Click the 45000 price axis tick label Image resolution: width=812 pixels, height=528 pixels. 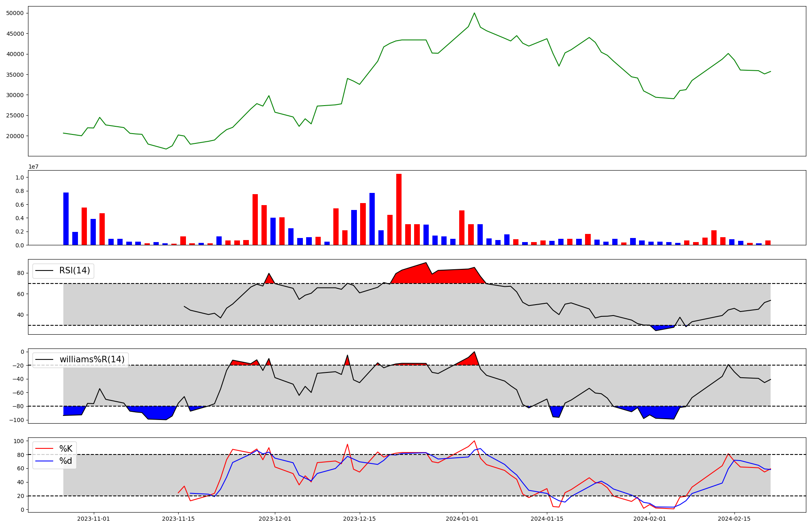pyautogui.click(x=15, y=34)
